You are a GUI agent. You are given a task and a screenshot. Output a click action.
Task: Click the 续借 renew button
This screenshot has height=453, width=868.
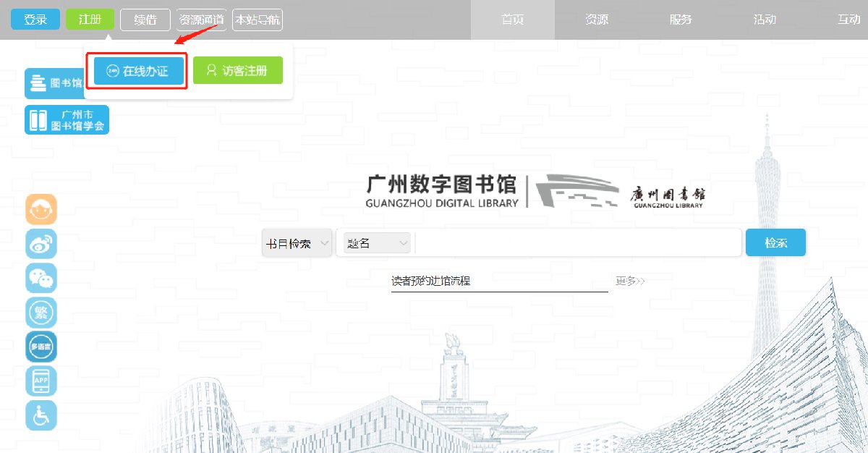[x=145, y=20]
